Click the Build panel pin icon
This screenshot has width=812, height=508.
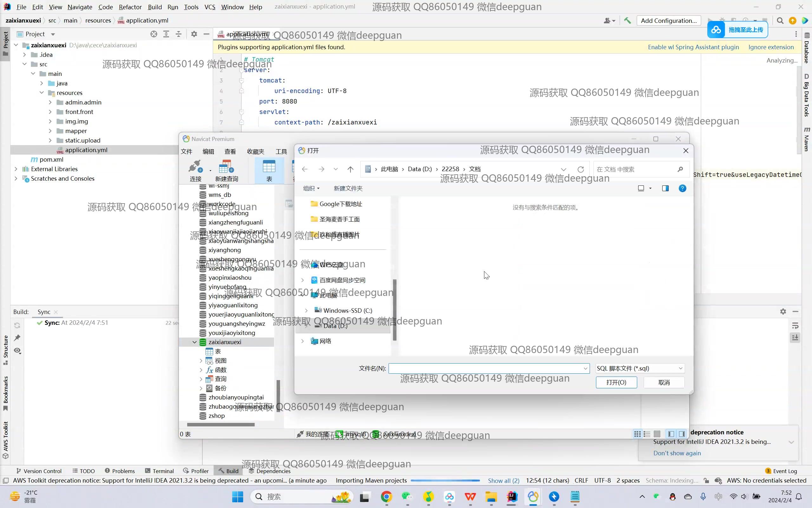[17, 338]
